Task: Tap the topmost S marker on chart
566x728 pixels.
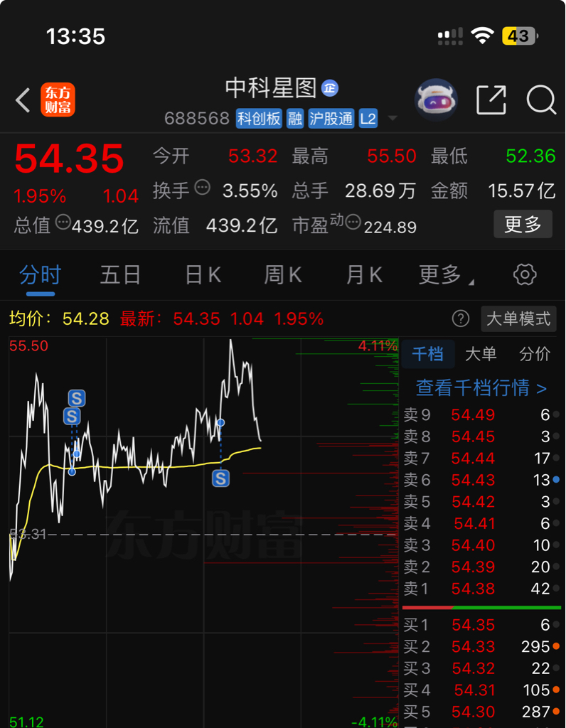Action: pyautogui.click(x=77, y=398)
